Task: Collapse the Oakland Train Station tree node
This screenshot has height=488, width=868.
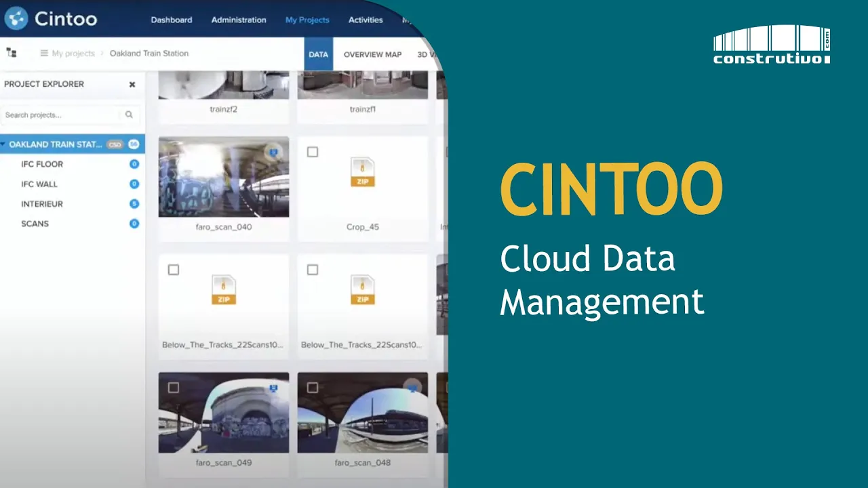Action: 3,144
